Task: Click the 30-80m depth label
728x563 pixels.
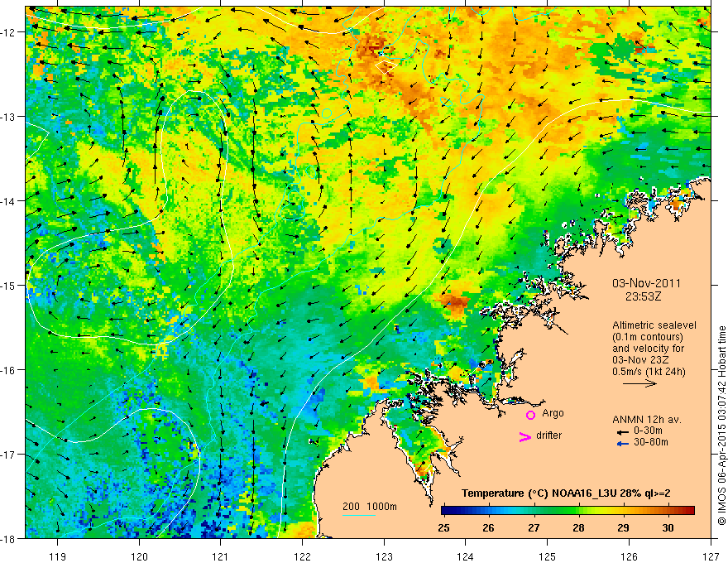Action: click(651, 442)
